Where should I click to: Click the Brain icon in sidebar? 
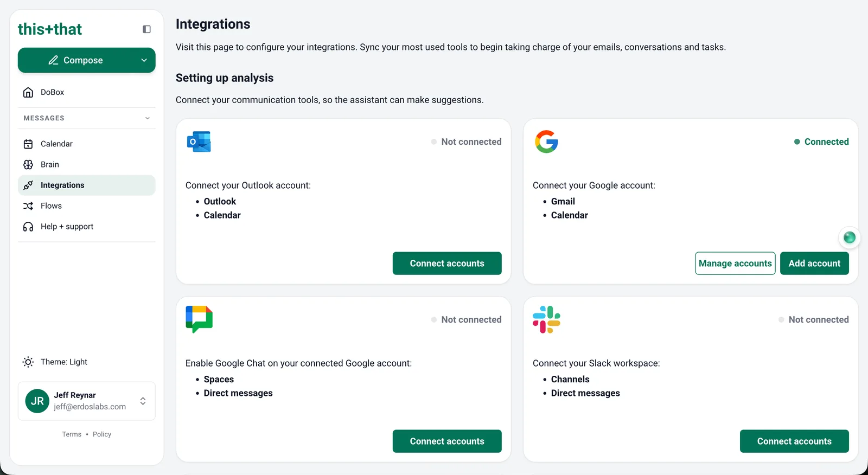28,164
